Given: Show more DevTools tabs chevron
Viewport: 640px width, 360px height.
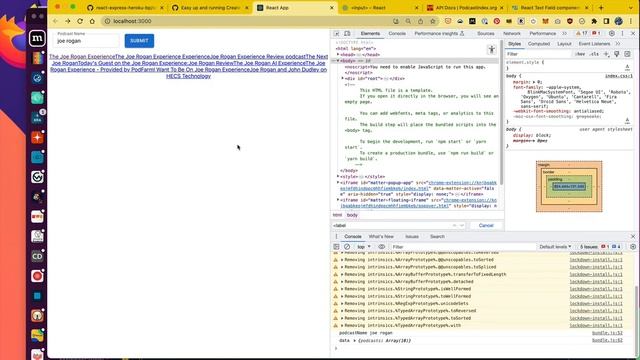Looking at the screenshot, I should (x=564, y=33).
